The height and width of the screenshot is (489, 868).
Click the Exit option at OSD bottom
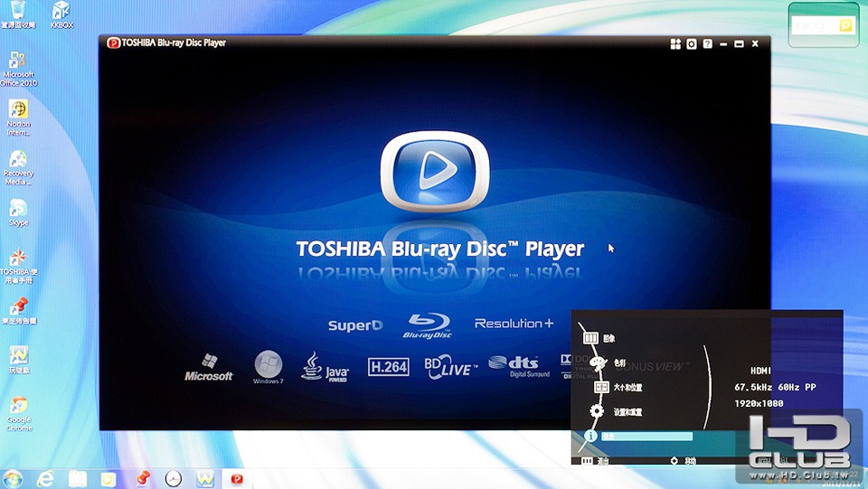point(596,460)
